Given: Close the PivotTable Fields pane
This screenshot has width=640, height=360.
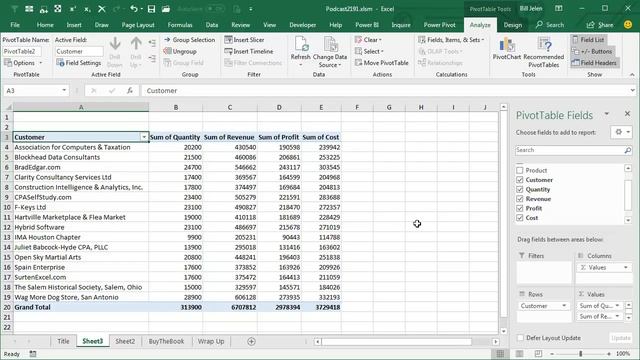Looking at the screenshot, I should pos(627,114).
